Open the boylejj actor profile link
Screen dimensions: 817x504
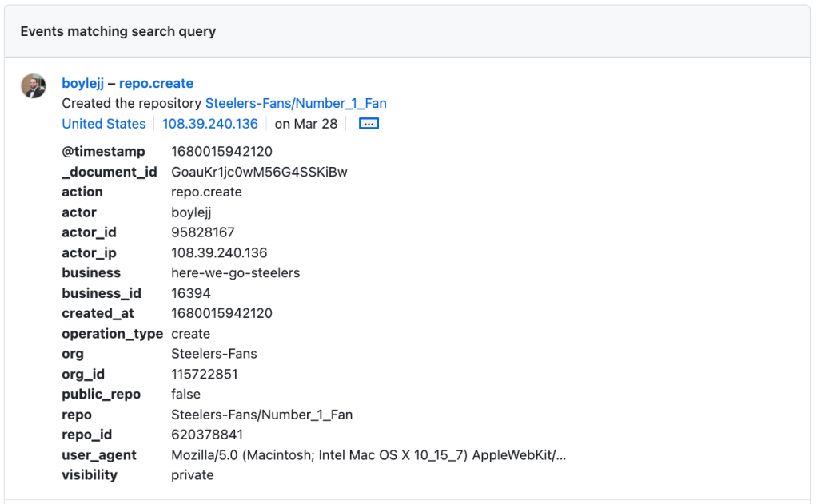click(83, 83)
